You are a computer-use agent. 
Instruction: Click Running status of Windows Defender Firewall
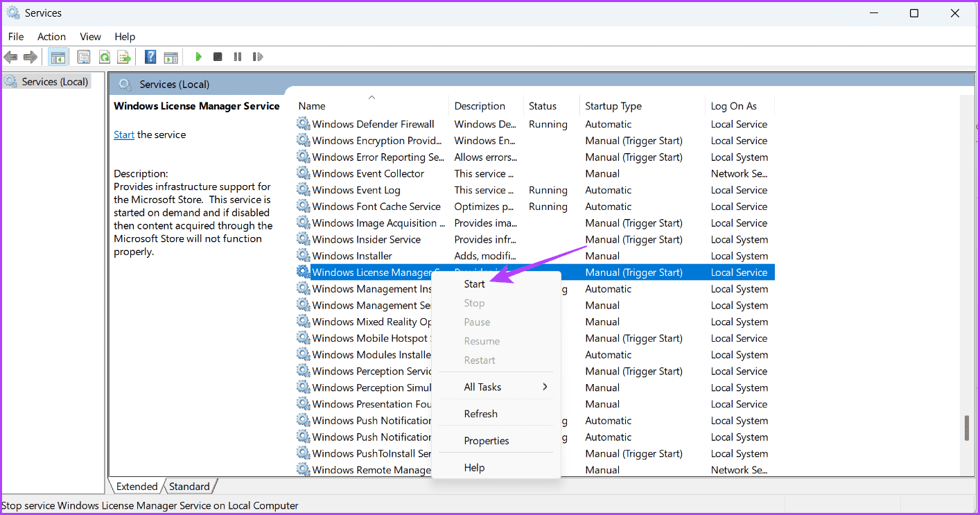pos(548,124)
